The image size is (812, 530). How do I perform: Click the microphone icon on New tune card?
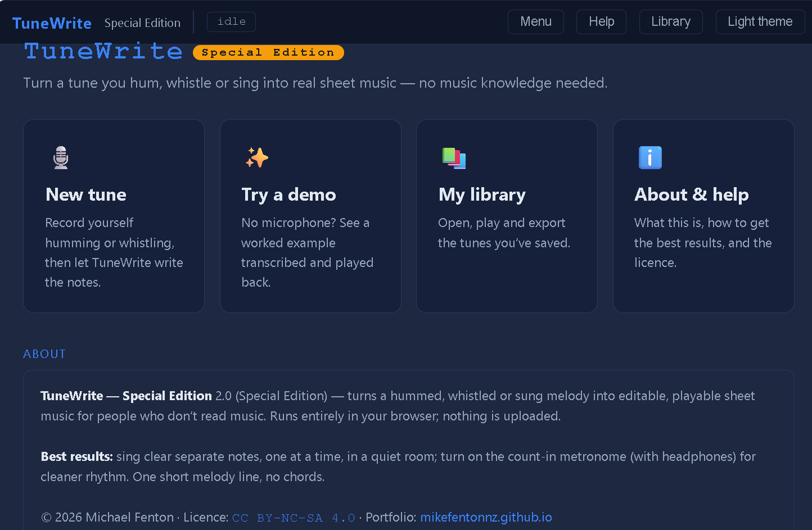[61, 157]
